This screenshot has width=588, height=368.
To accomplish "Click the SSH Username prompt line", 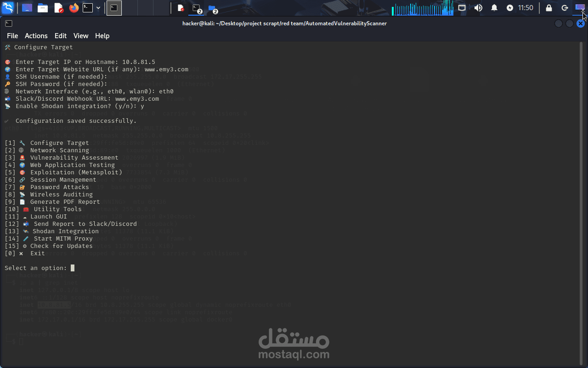I will (x=56, y=77).
